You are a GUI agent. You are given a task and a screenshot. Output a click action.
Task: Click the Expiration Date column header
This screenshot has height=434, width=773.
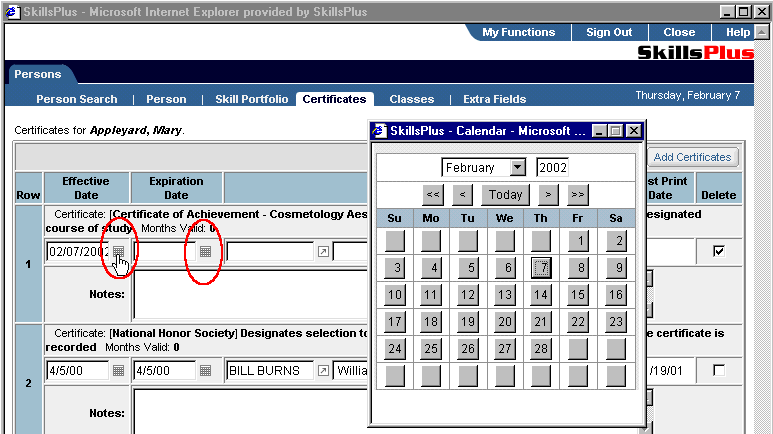click(x=176, y=188)
